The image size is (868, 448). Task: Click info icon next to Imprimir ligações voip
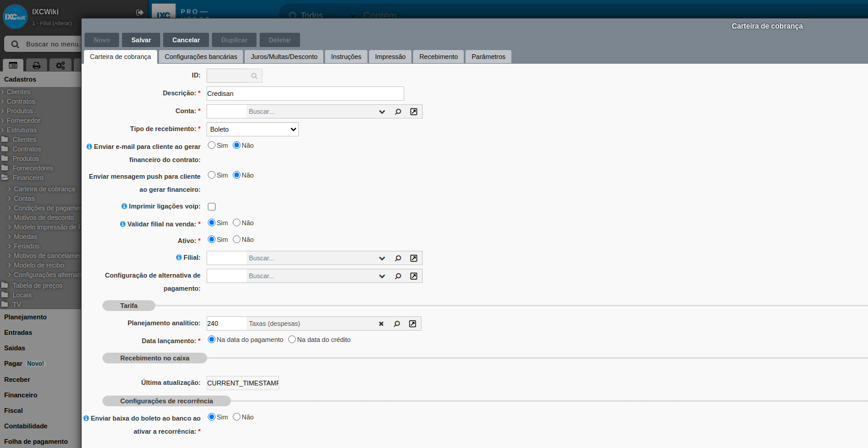[124, 206]
